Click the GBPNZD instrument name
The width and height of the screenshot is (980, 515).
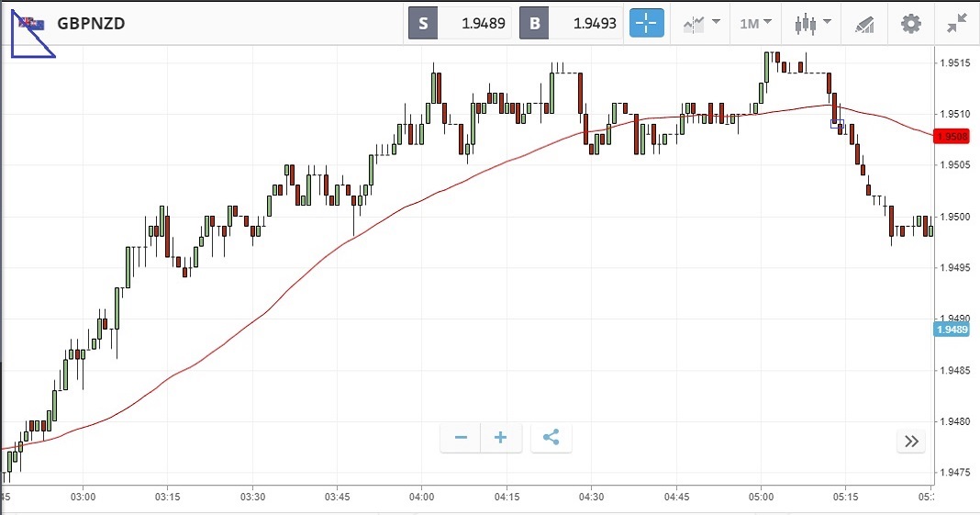point(91,24)
